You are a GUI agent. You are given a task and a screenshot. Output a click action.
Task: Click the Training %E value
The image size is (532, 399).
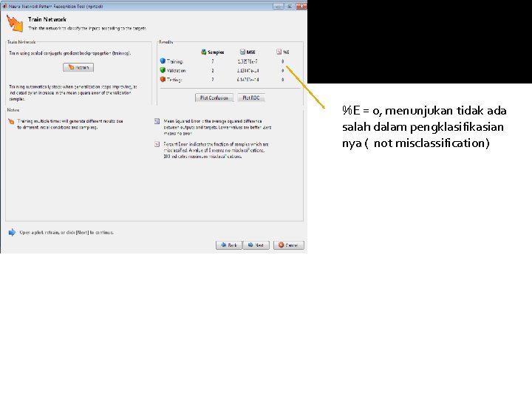(x=282, y=61)
